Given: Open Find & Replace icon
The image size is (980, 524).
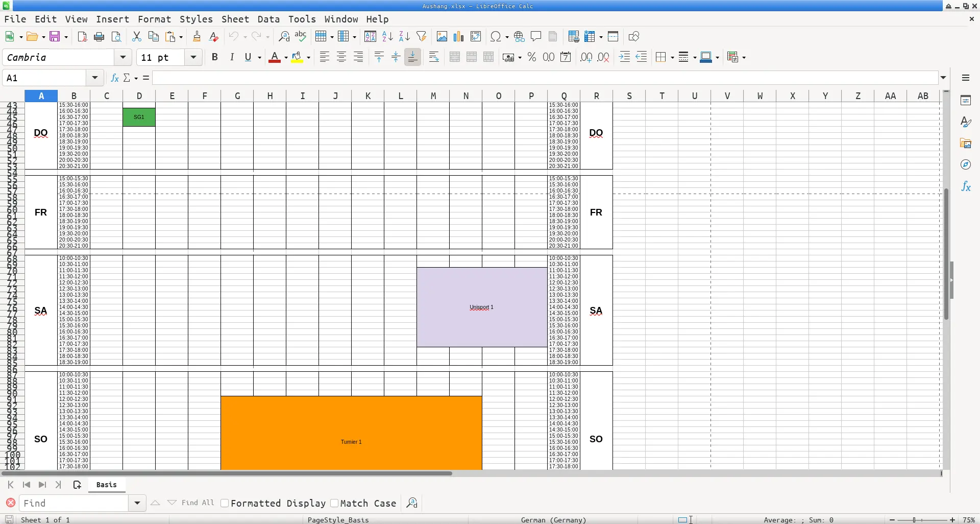Looking at the screenshot, I should click(284, 36).
